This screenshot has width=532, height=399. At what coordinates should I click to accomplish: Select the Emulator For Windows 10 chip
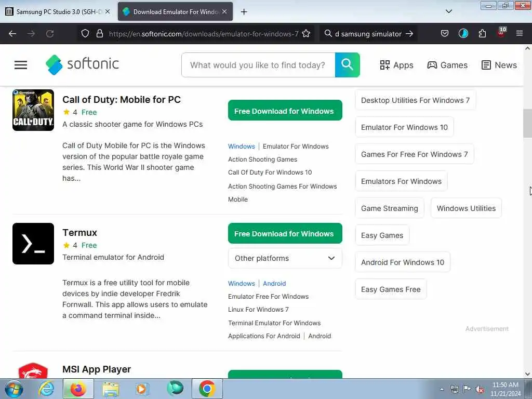(404, 127)
